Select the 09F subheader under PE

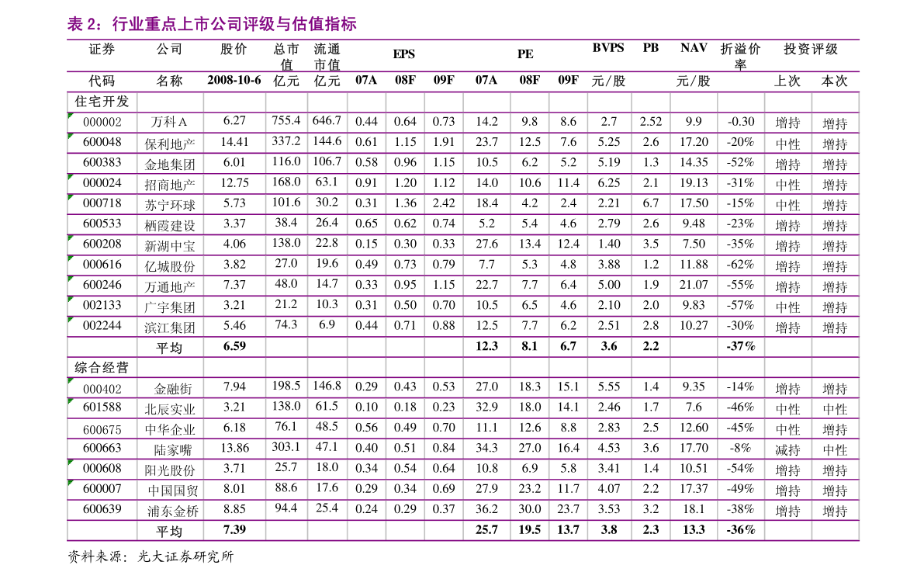568,80
